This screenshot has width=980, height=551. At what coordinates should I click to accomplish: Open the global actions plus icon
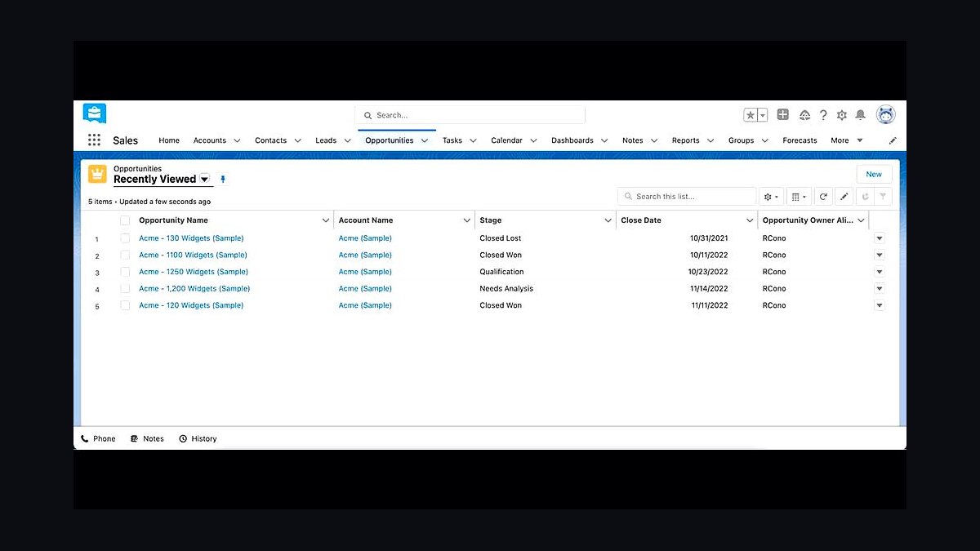tap(782, 115)
